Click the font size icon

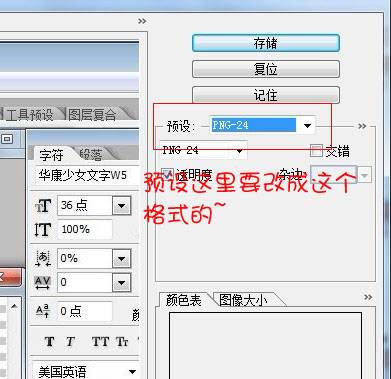(43, 205)
